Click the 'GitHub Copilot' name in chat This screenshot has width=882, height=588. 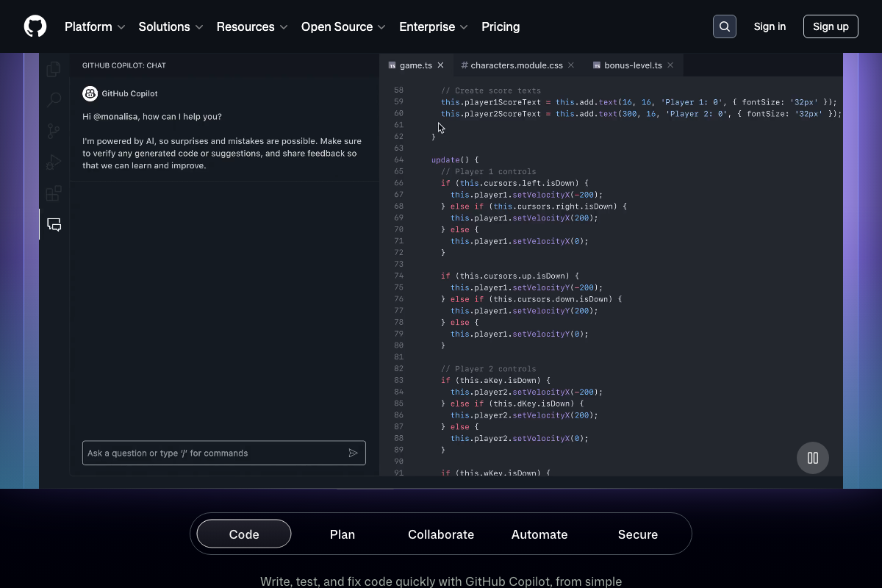[x=129, y=93]
